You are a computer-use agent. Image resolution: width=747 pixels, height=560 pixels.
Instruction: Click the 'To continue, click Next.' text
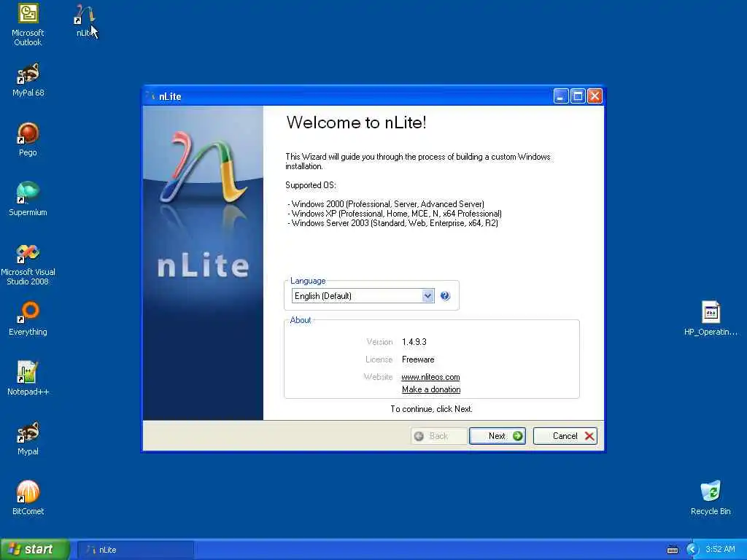pyautogui.click(x=431, y=408)
